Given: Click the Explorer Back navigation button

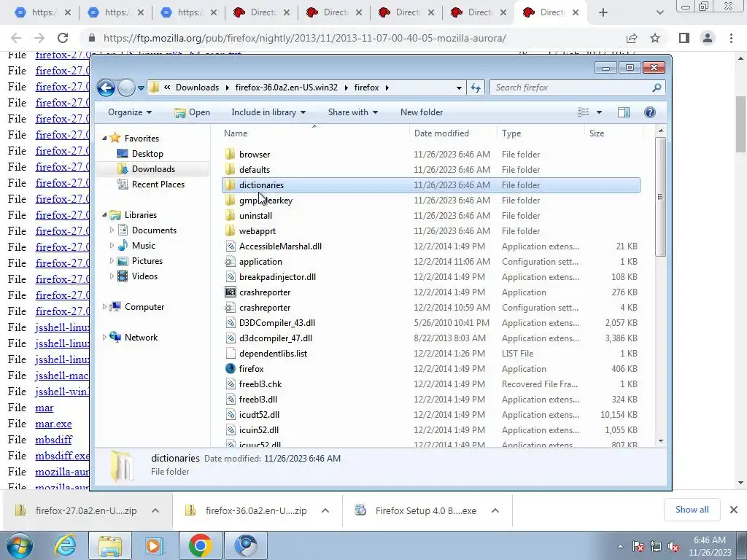Looking at the screenshot, I should pos(106,87).
